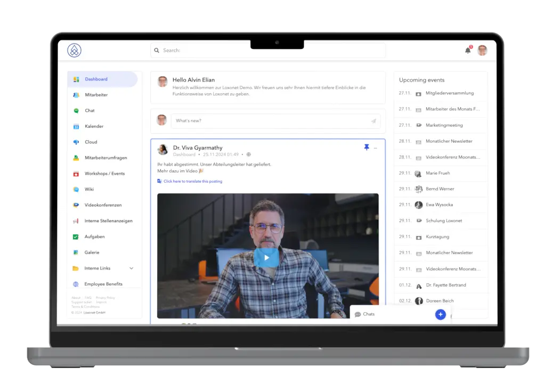Open the Chats panel
552x392 pixels.
point(369,314)
